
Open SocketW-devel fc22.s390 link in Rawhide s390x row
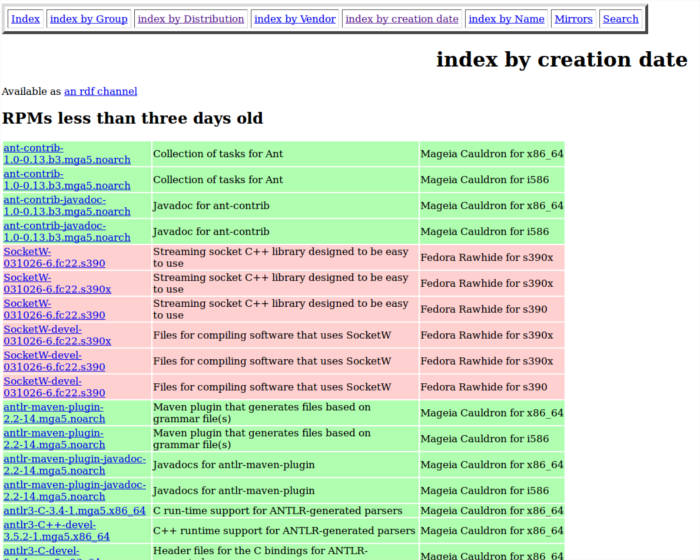coord(54,361)
